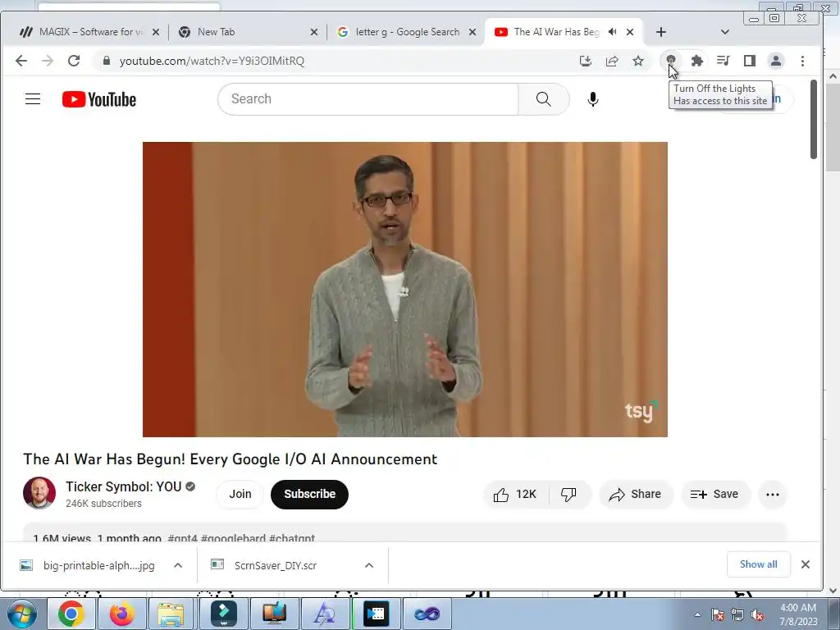This screenshot has width=840, height=630.
Task: Click the #gpt4 hashtag
Action: coord(182,538)
